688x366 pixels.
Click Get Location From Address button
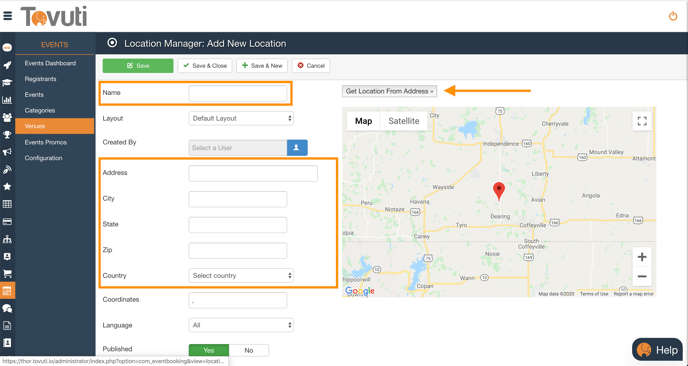click(389, 91)
